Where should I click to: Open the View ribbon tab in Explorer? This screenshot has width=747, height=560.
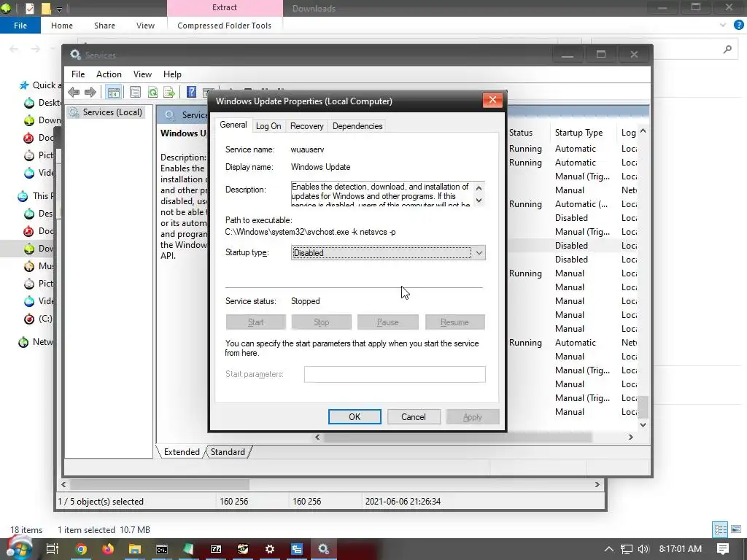point(145,26)
